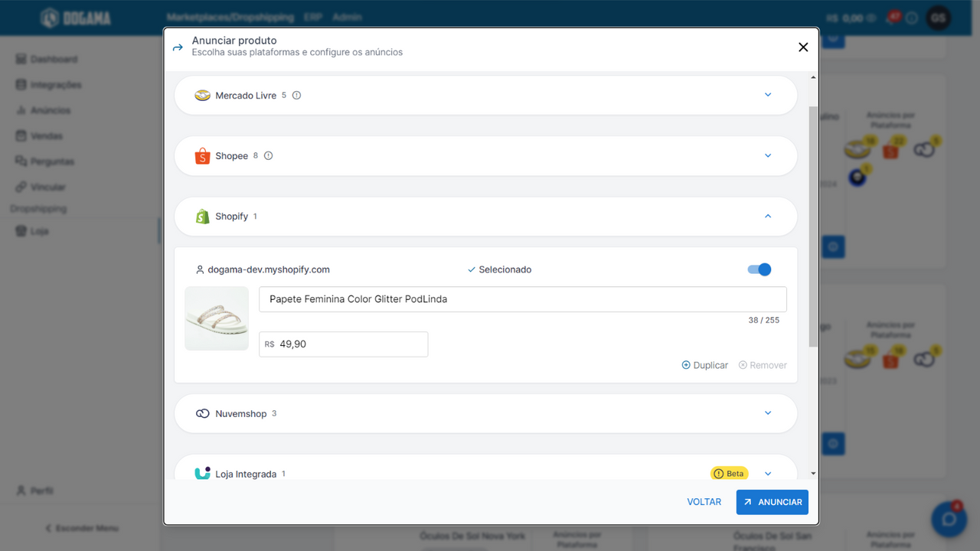
Task: Open Marketplaces/Dropshipping top menu
Action: [x=230, y=17]
